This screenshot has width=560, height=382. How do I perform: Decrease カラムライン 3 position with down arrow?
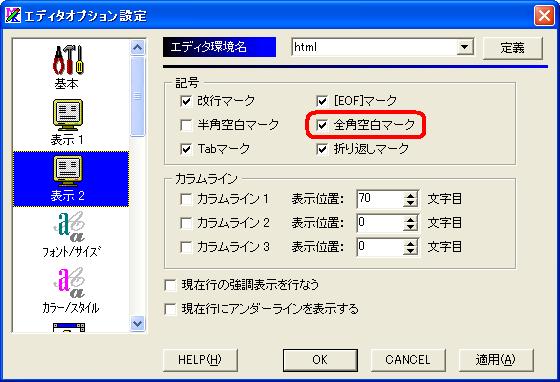click(410, 251)
